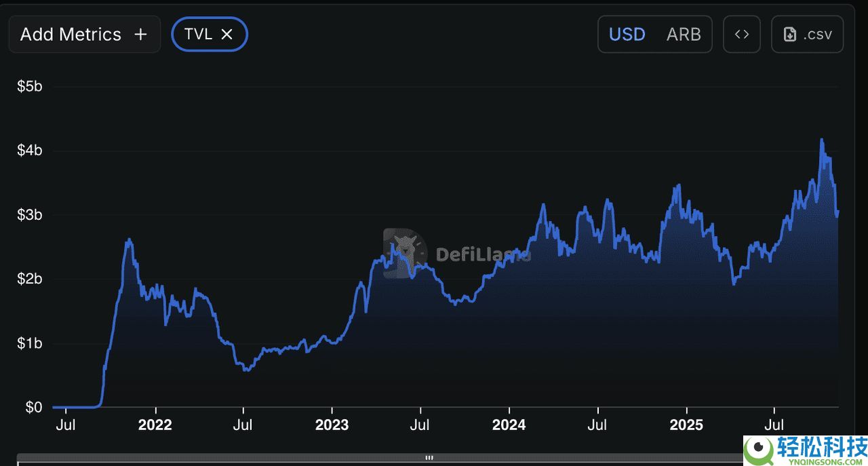Switch denomination to ARB

point(684,35)
